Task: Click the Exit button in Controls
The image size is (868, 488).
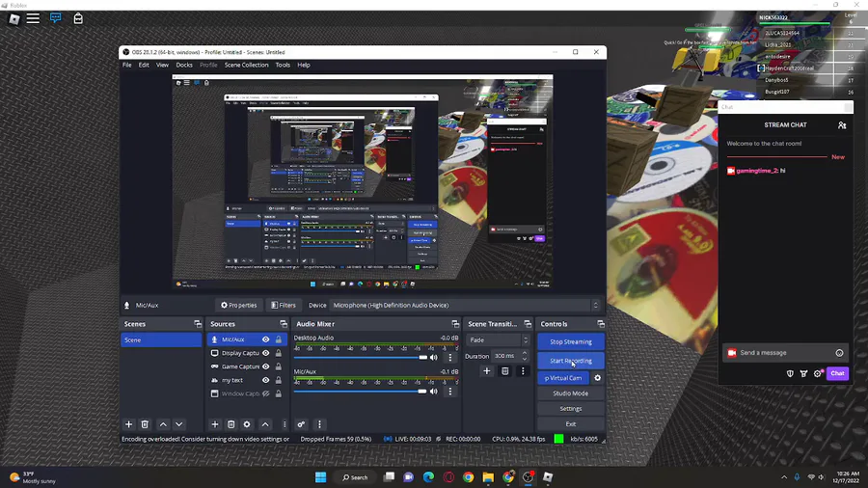Action: [x=571, y=424]
